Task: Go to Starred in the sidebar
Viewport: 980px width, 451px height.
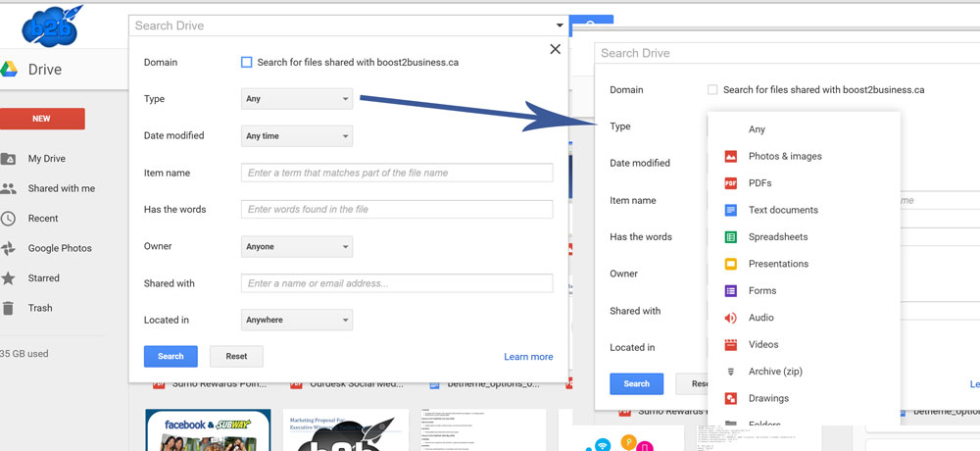Action: (43, 278)
